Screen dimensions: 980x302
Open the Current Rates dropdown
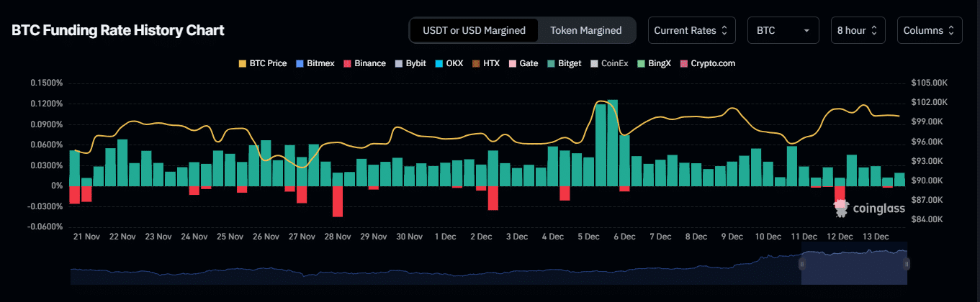691,30
